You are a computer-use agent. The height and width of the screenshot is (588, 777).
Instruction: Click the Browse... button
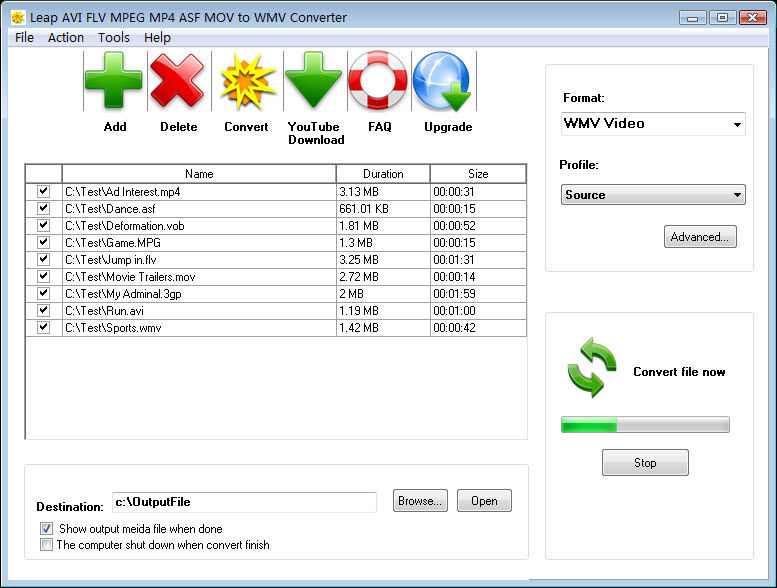click(x=420, y=501)
